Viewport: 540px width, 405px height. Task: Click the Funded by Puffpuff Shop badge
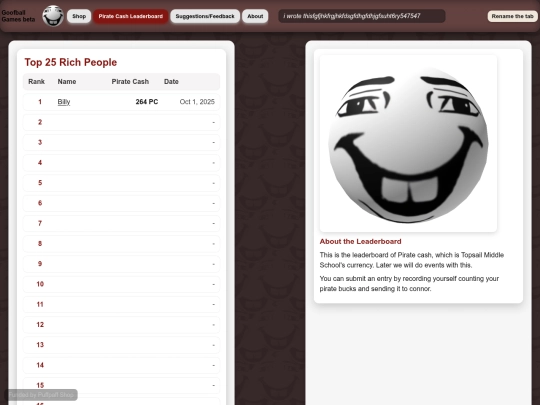pos(41,395)
